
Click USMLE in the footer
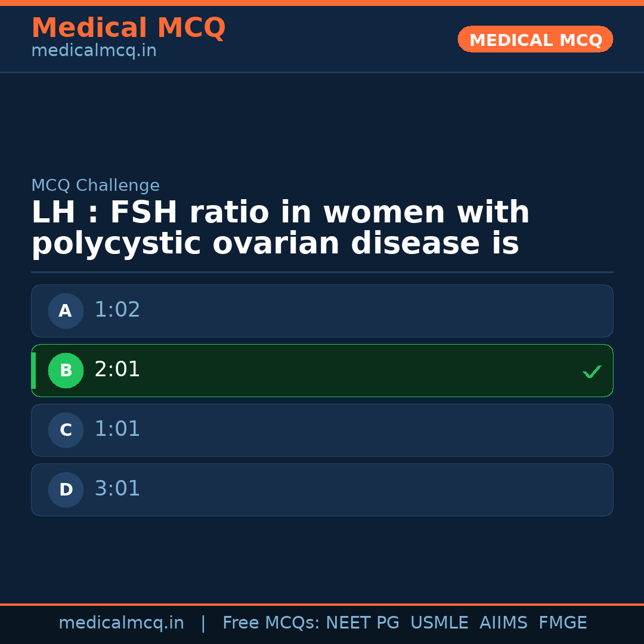439,623
